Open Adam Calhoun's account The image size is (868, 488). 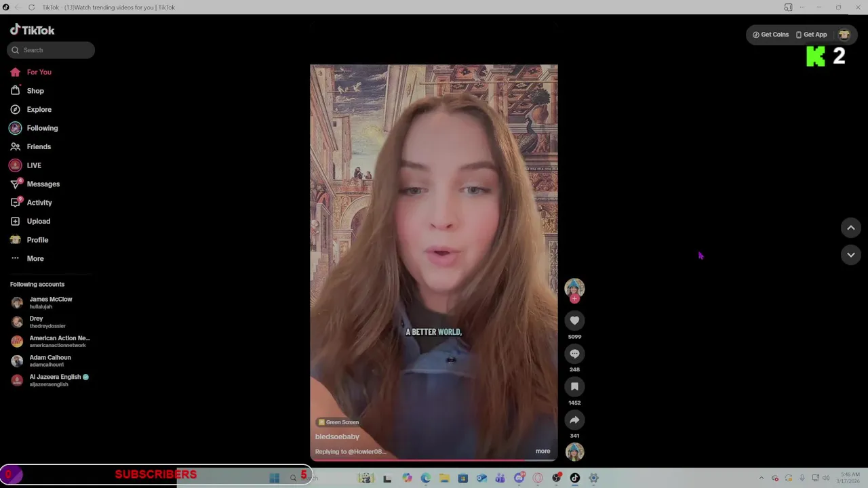tap(41, 361)
